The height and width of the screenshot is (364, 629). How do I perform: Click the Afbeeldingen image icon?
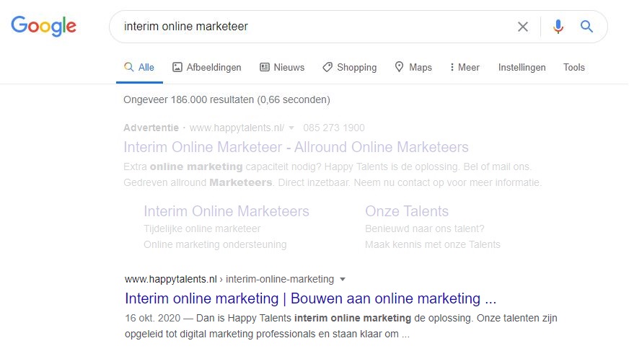[177, 67]
